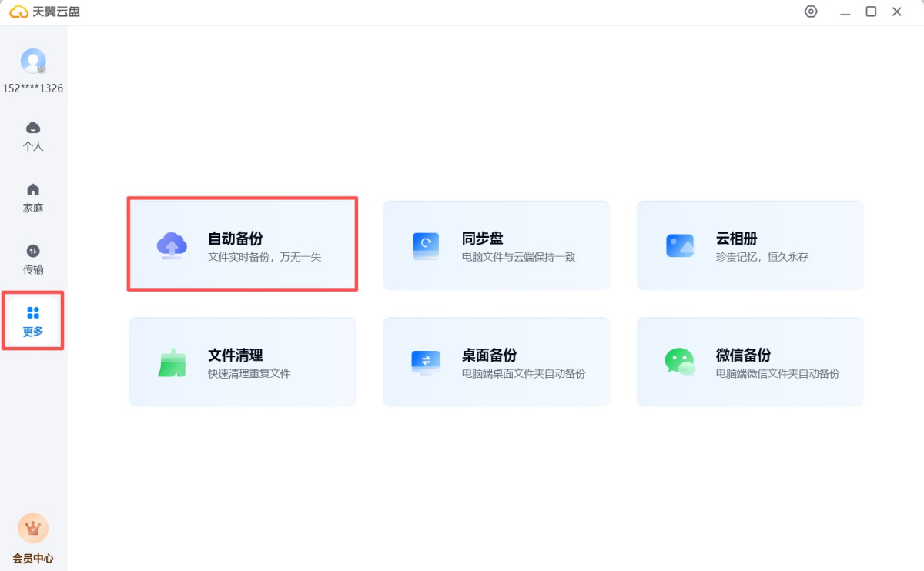
Task: Go to the Transfer (传输) tab
Action: (x=33, y=259)
